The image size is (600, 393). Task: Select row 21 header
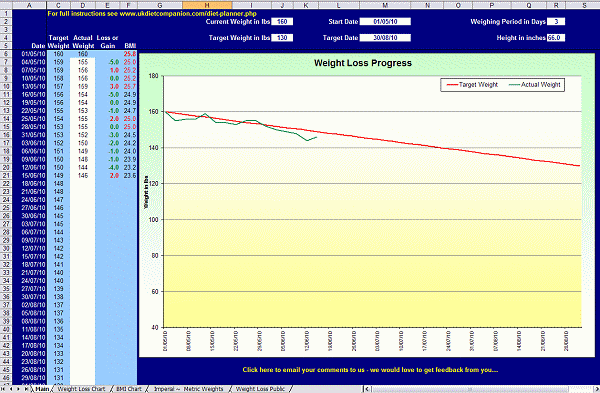tap(6, 176)
